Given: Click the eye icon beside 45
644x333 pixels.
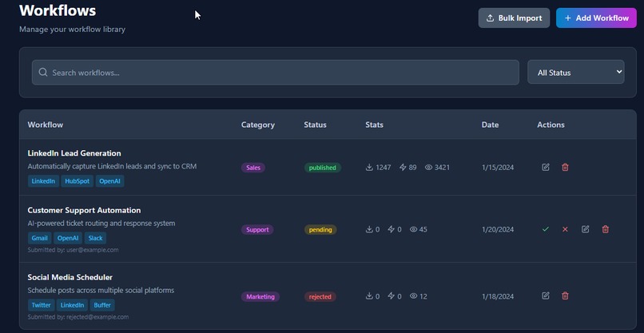Looking at the screenshot, I should point(414,229).
